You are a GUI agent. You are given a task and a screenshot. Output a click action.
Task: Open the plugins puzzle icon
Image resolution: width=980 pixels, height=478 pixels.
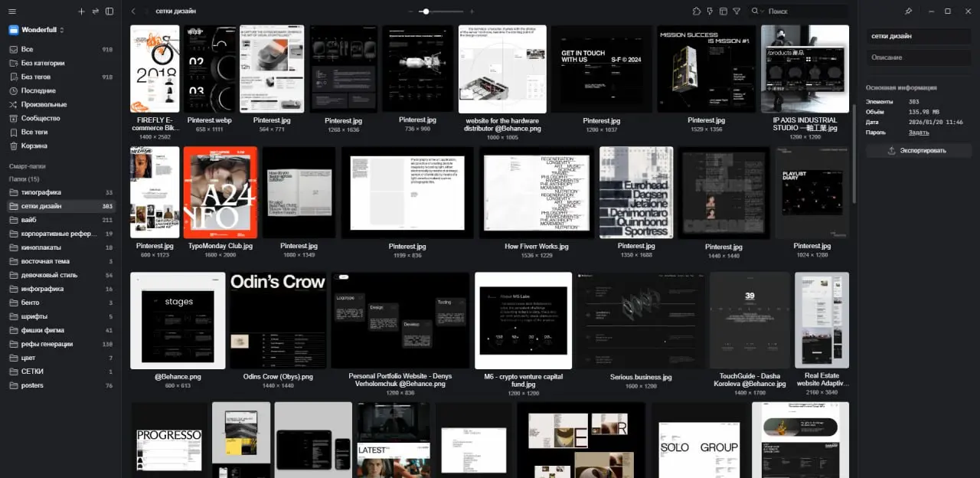tap(696, 11)
